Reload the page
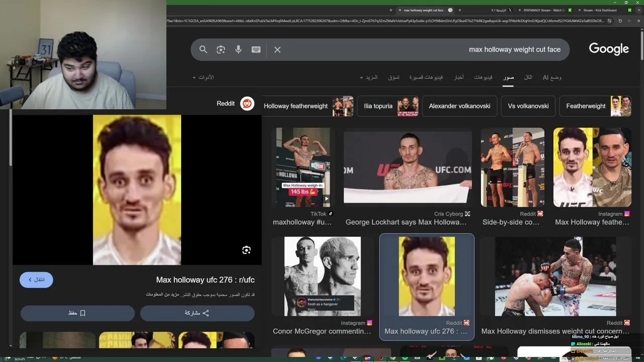The width and height of the screenshot is (644, 362). (x=620, y=21)
